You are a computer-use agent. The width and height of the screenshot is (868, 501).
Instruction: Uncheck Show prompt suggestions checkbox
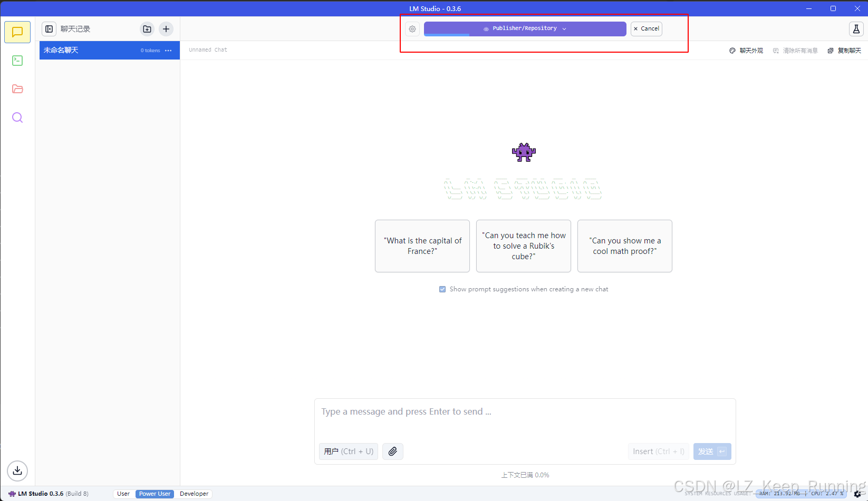tap(442, 289)
